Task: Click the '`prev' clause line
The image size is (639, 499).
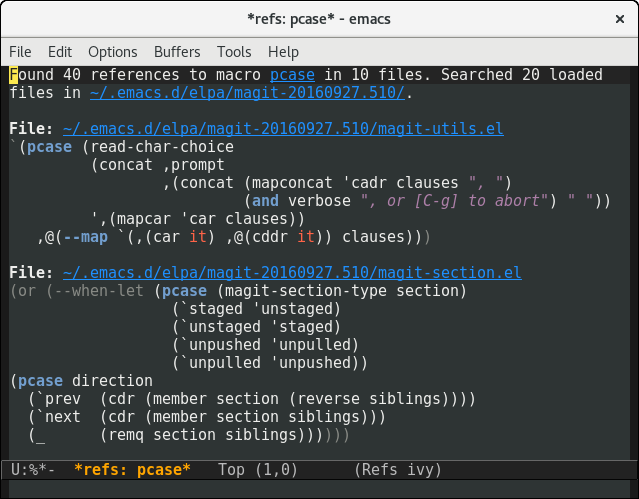Action: tap(251, 399)
